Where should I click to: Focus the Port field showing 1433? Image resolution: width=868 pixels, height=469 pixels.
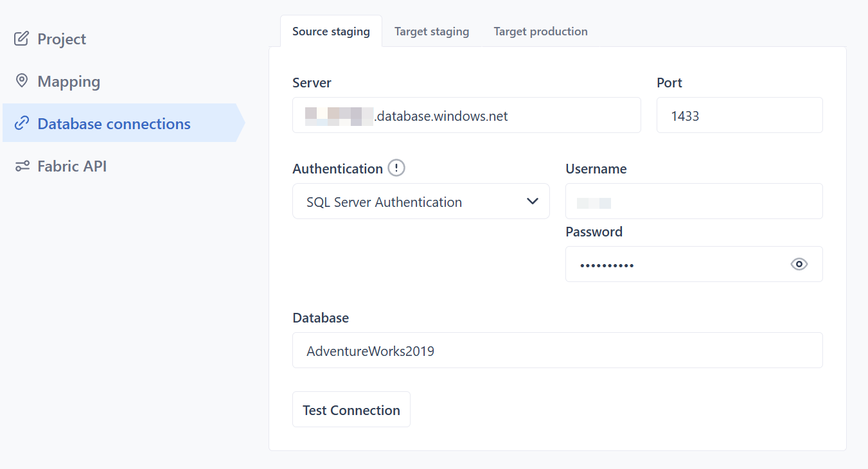[739, 116]
